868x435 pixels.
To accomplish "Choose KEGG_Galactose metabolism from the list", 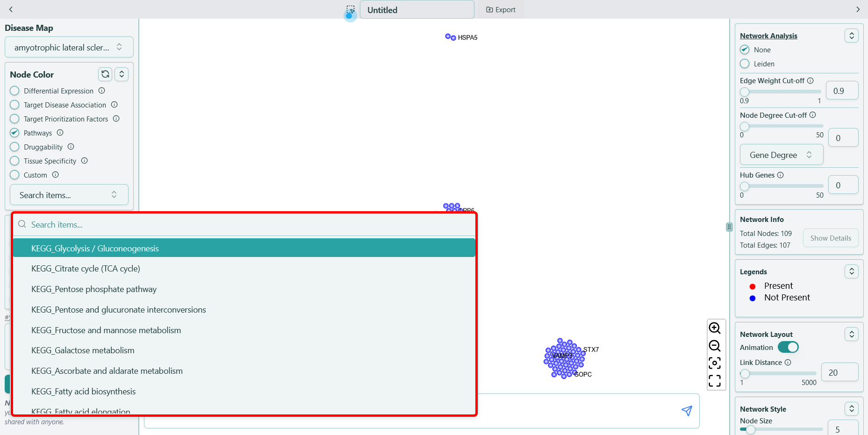I will 83,350.
